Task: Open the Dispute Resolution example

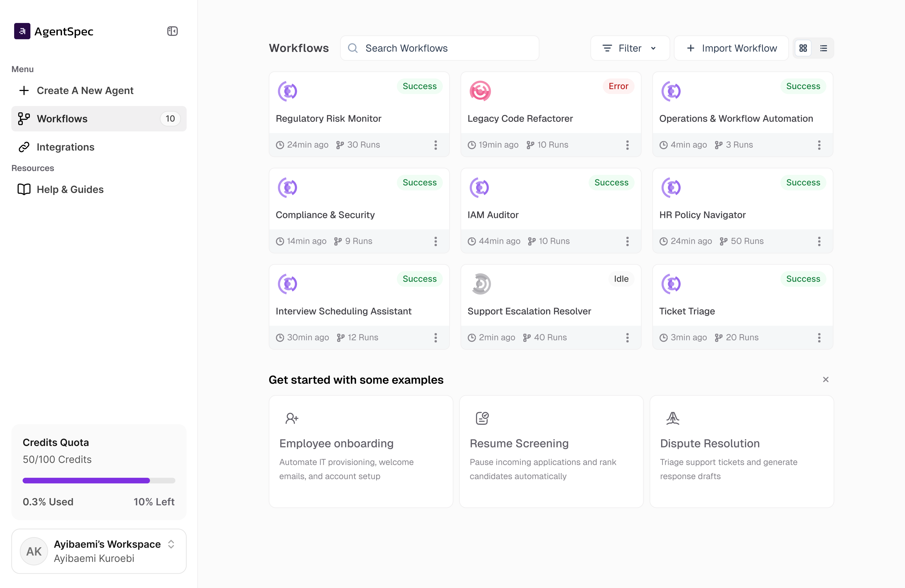Action: click(x=741, y=451)
